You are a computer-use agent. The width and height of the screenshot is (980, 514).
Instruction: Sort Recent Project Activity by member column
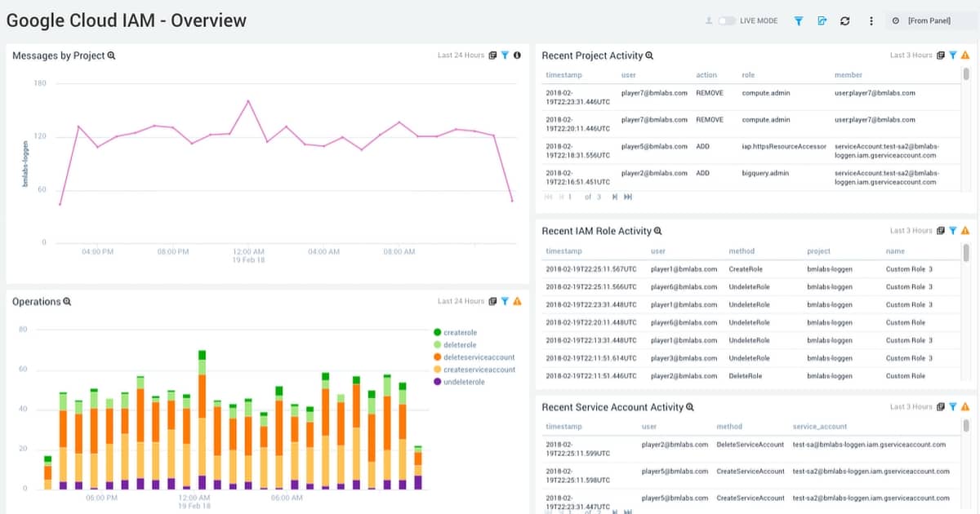pos(849,75)
